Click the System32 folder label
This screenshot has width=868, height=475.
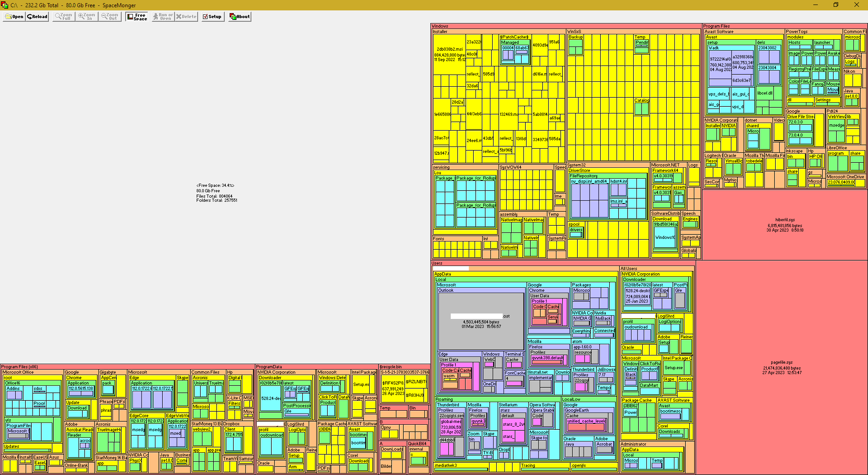pyautogui.click(x=576, y=165)
